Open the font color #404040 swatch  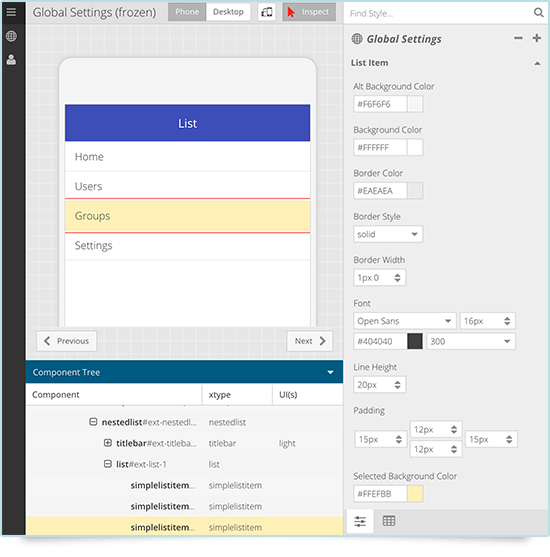pos(415,341)
